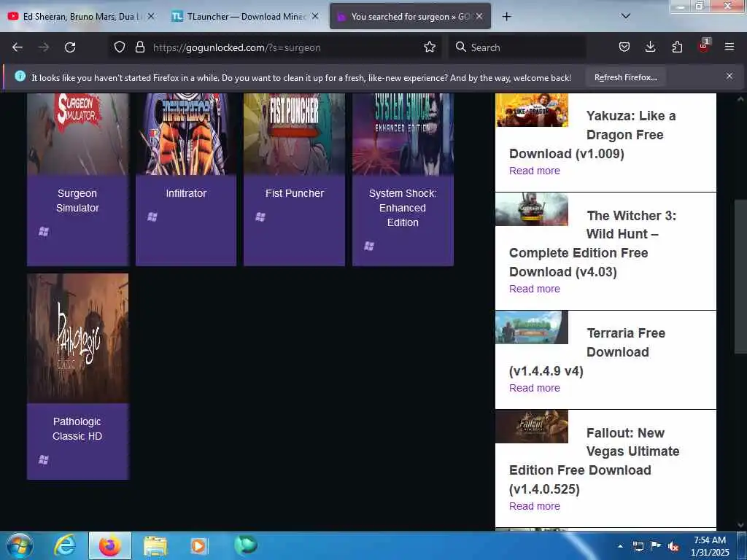Click the Pathologic Classic HD title

coord(77,429)
